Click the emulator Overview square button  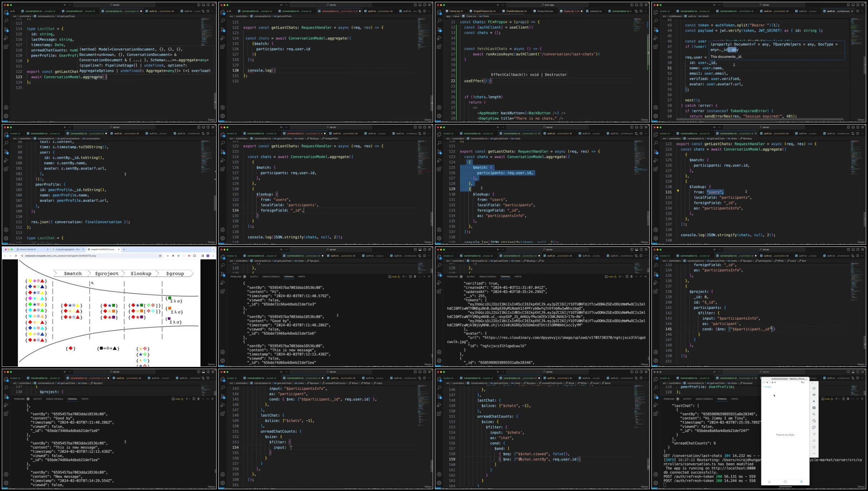pos(814,447)
